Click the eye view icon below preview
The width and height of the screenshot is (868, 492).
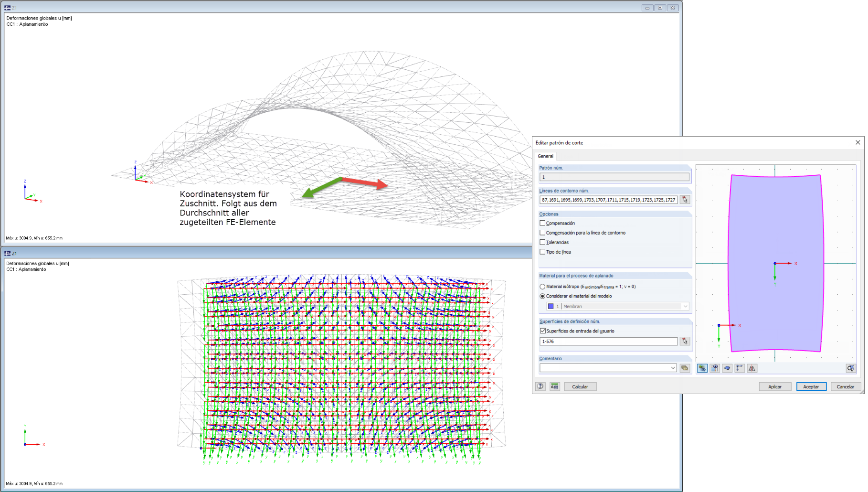(x=714, y=368)
